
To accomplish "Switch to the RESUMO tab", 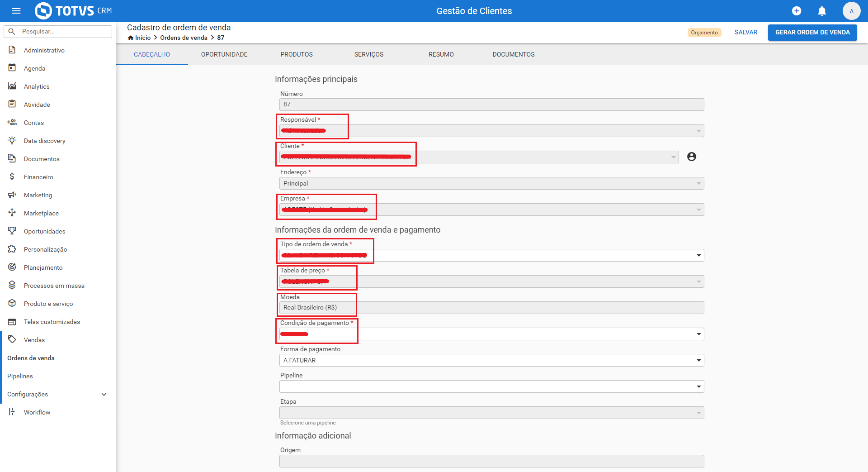I will [441, 54].
